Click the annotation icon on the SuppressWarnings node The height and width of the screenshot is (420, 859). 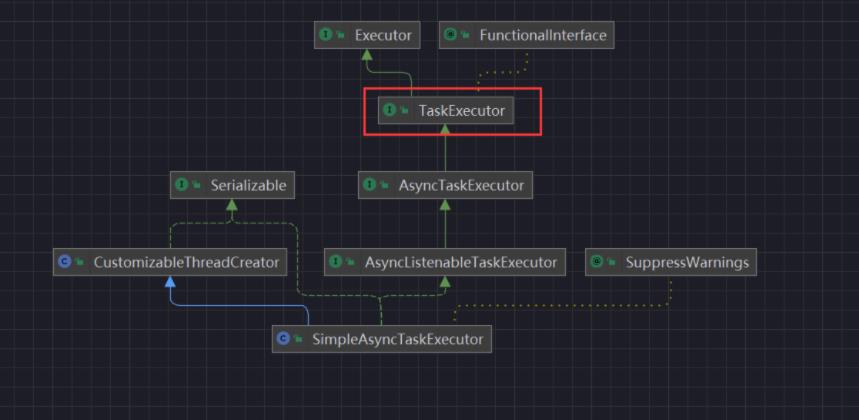597,263
